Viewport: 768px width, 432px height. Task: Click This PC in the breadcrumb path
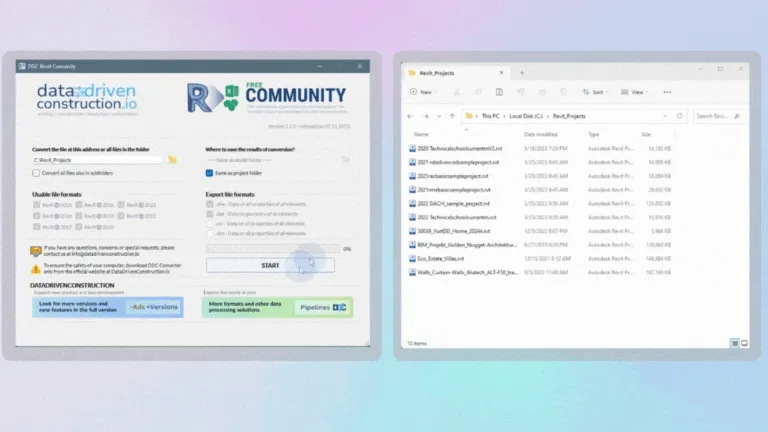(490, 116)
